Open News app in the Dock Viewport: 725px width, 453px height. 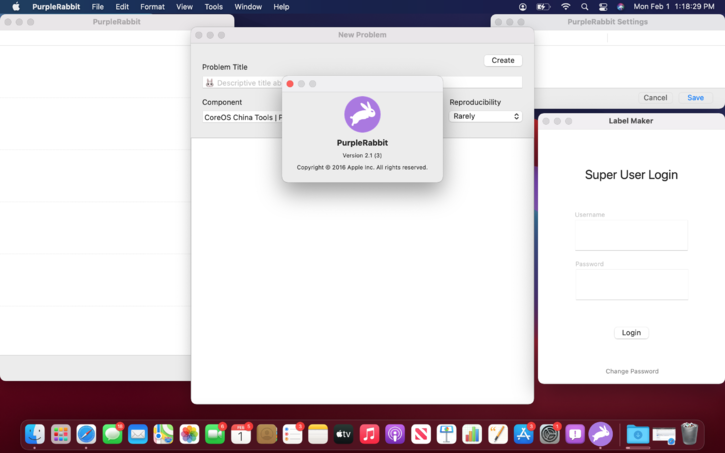click(421, 434)
